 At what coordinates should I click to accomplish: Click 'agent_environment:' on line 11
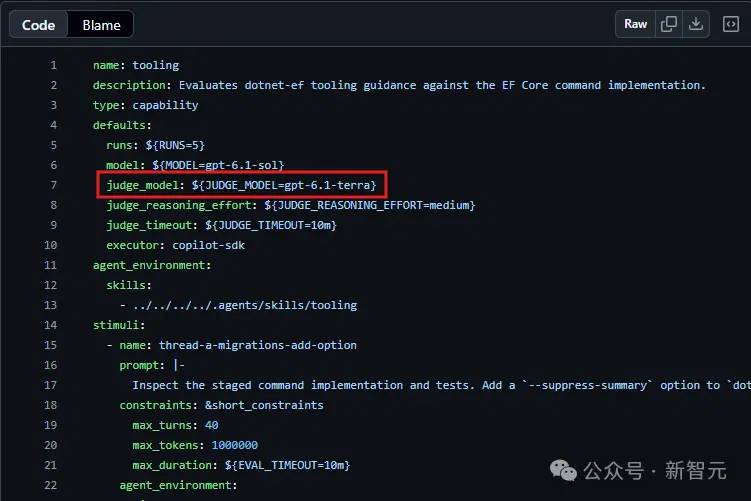click(x=152, y=265)
